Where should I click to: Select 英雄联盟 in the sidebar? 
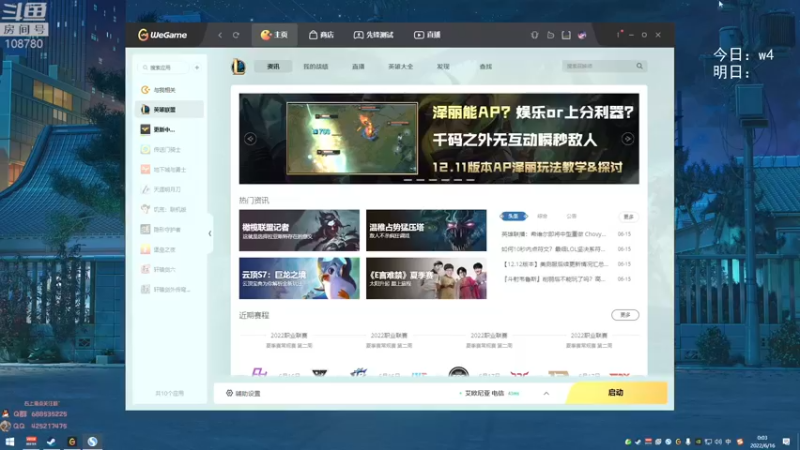169,110
